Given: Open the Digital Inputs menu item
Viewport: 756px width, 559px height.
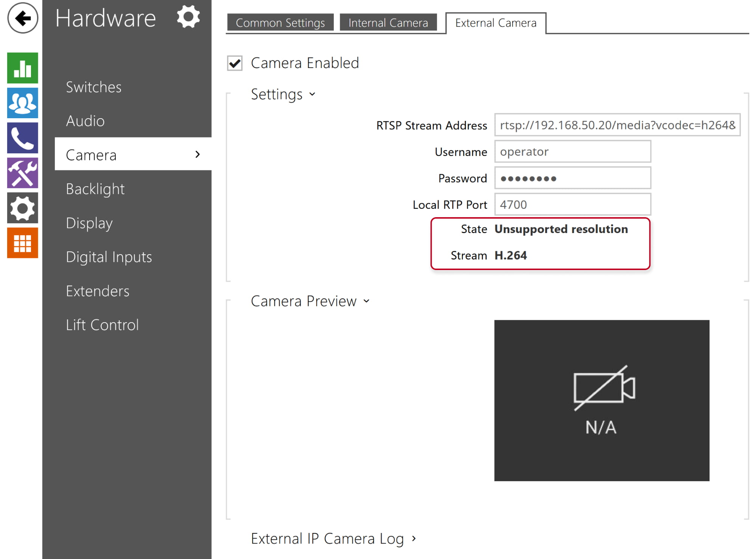Looking at the screenshot, I should click(109, 257).
